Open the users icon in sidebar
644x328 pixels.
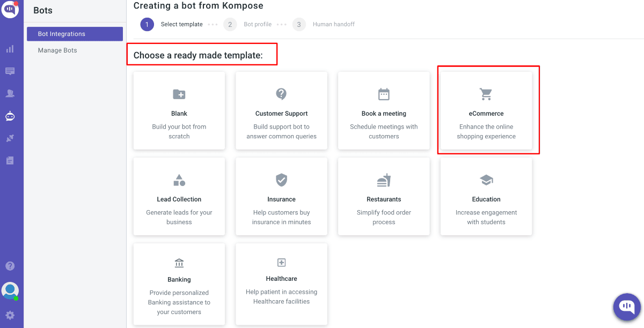click(10, 93)
